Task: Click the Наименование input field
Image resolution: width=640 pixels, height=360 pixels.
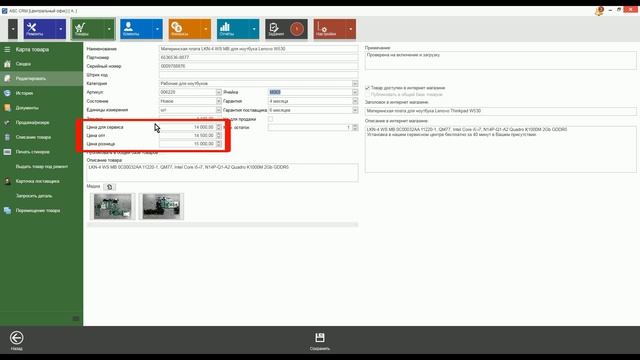Action: (x=258, y=49)
